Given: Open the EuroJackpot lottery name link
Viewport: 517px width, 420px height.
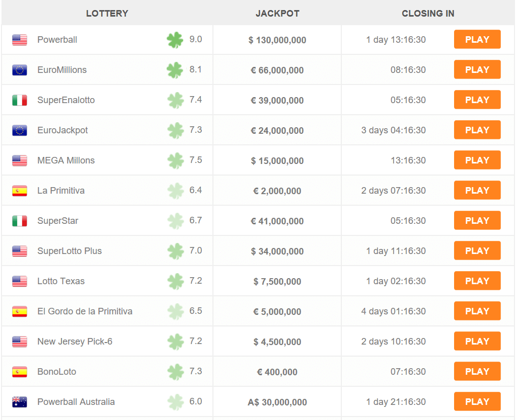Looking at the screenshot, I should pos(62,130).
